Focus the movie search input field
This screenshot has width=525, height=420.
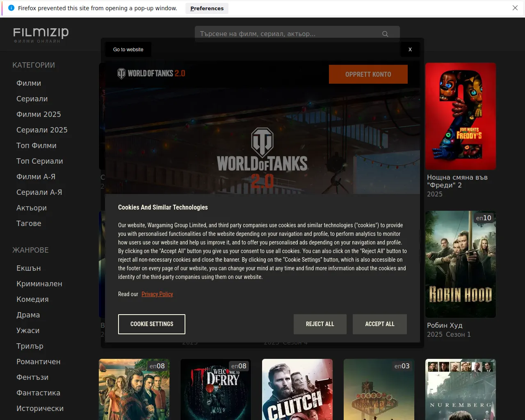[297, 34]
